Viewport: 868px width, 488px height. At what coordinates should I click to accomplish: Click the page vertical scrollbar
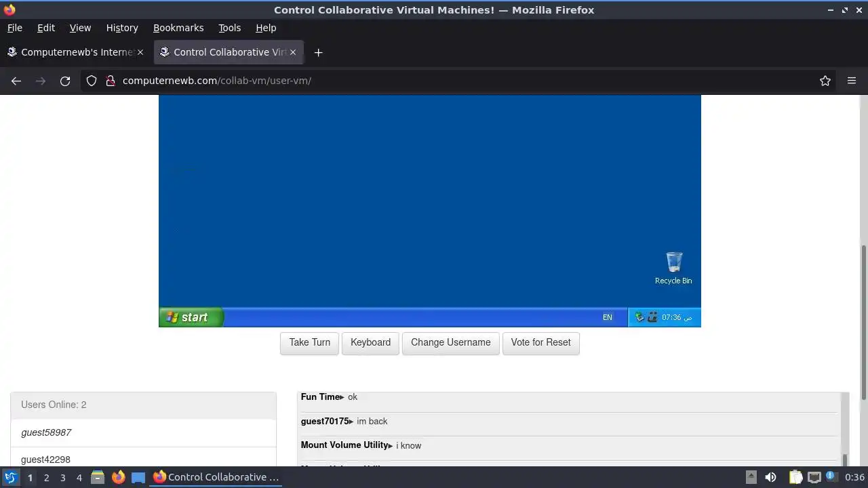click(863, 322)
